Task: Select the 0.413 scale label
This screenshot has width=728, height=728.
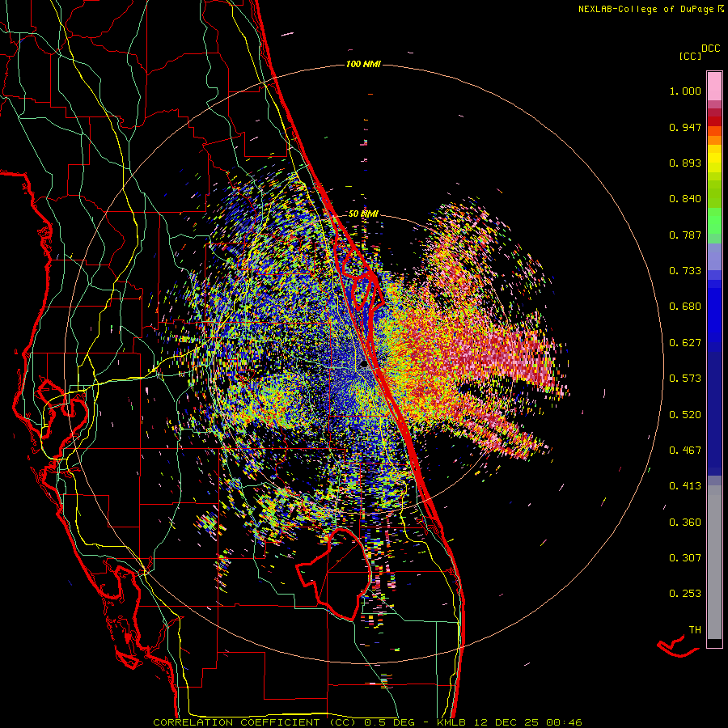Action: 685,486
